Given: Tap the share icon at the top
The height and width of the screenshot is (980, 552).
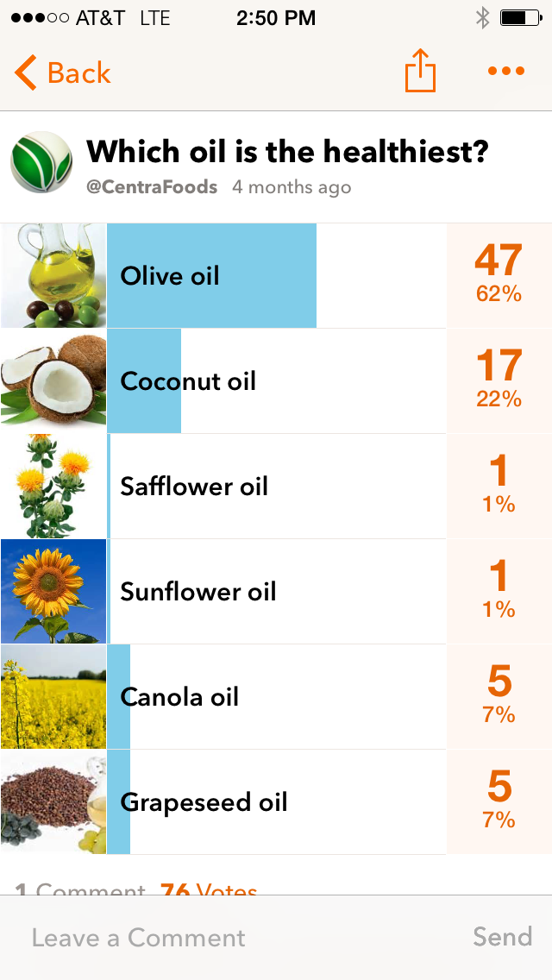Looking at the screenshot, I should (x=420, y=71).
